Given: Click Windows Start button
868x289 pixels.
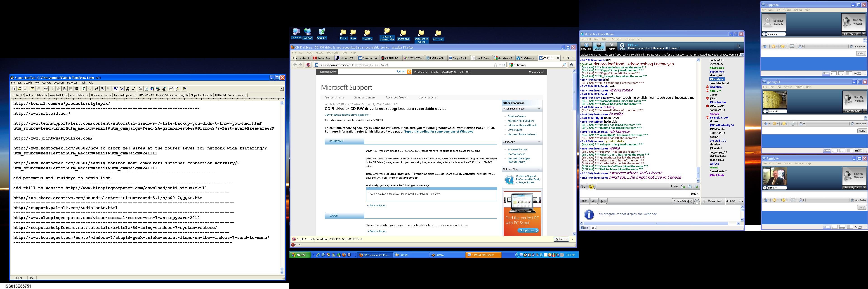Looking at the screenshot, I should 300,255.
